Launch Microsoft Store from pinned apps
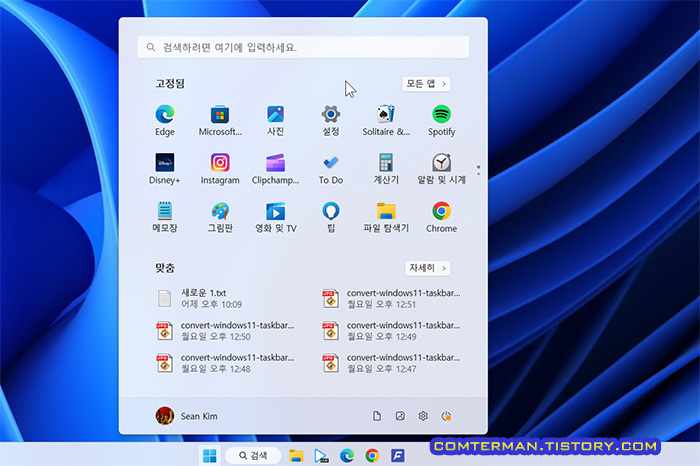 click(x=220, y=120)
